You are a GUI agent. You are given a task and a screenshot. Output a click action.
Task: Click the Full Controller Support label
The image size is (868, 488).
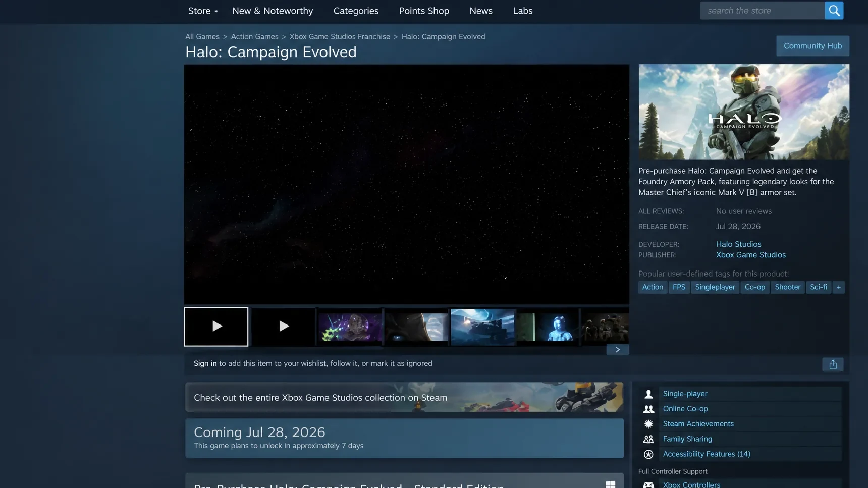tap(673, 471)
